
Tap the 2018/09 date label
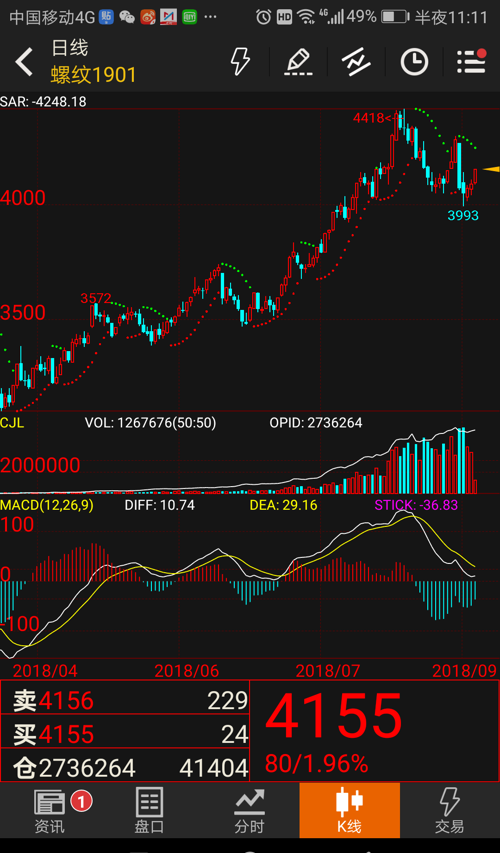pos(465,670)
